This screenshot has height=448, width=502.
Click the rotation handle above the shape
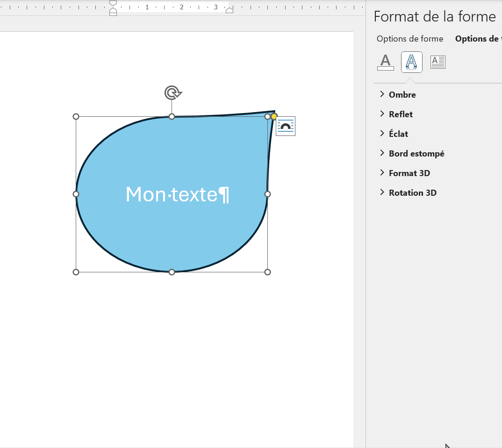[x=172, y=92]
